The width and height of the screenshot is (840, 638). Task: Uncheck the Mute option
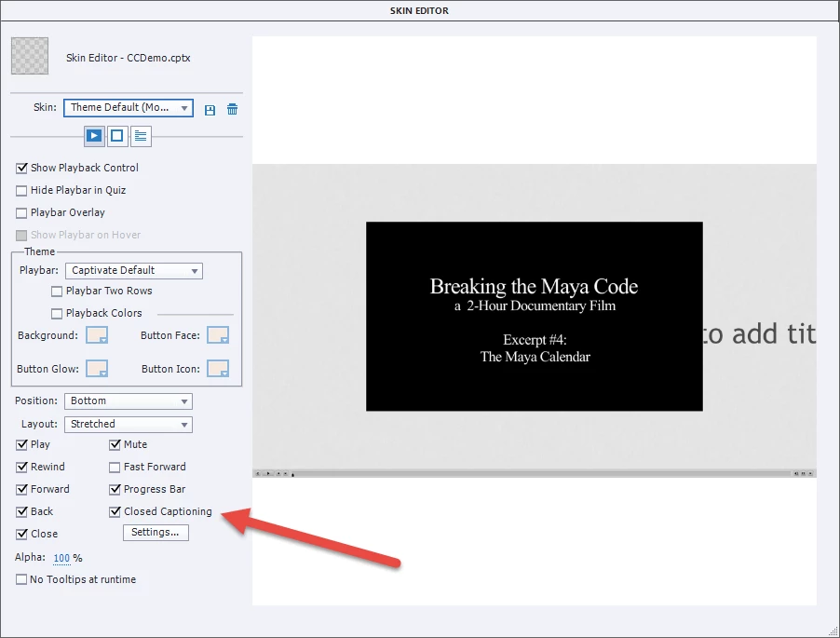coord(115,444)
